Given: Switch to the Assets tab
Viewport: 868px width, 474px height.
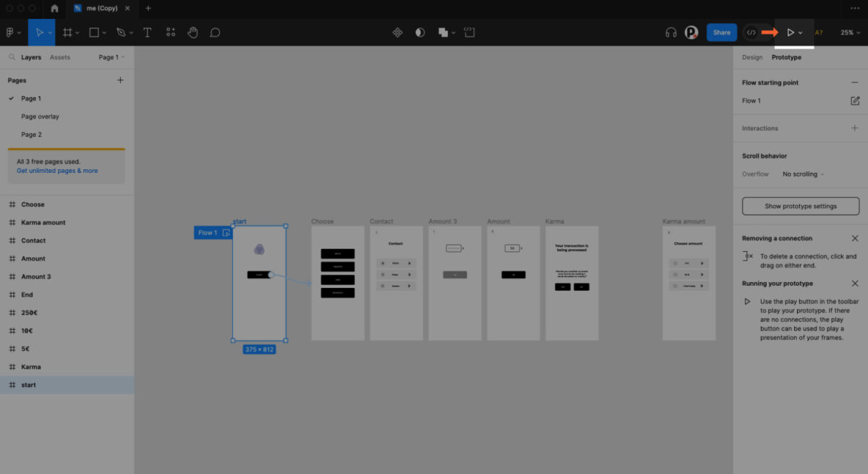Looking at the screenshot, I should pyautogui.click(x=60, y=56).
